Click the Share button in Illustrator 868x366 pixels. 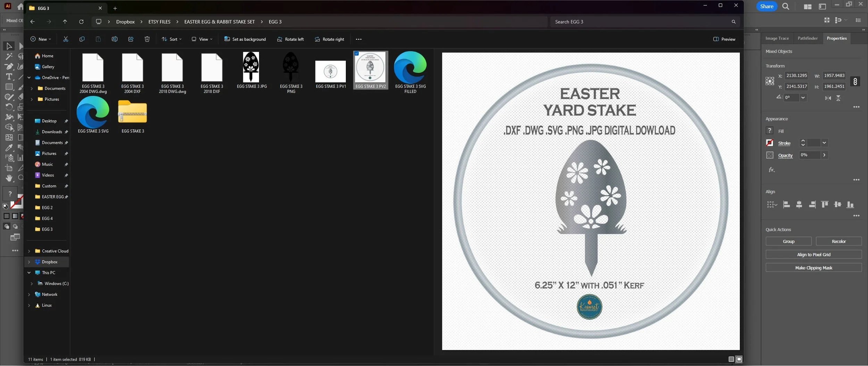[x=767, y=6]
